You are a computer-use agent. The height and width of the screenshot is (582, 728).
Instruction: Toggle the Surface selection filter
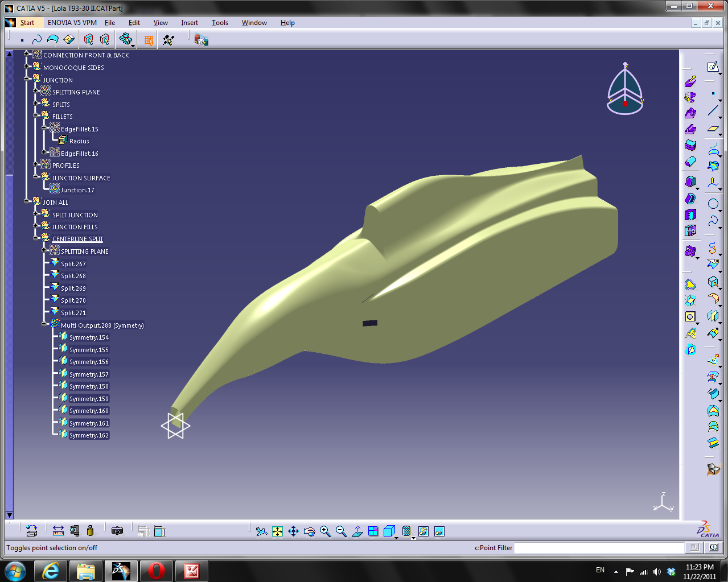point(53,40)
